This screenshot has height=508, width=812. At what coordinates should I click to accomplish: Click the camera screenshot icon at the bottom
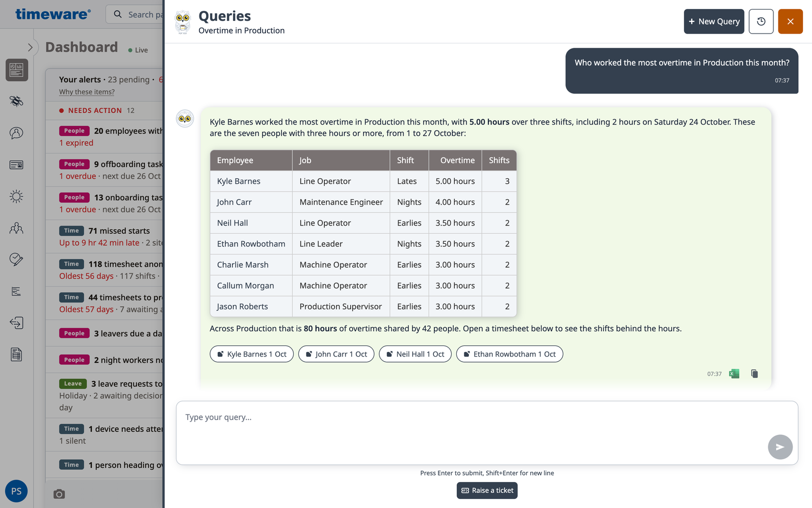pyautogui.click(x=59, y=494)
